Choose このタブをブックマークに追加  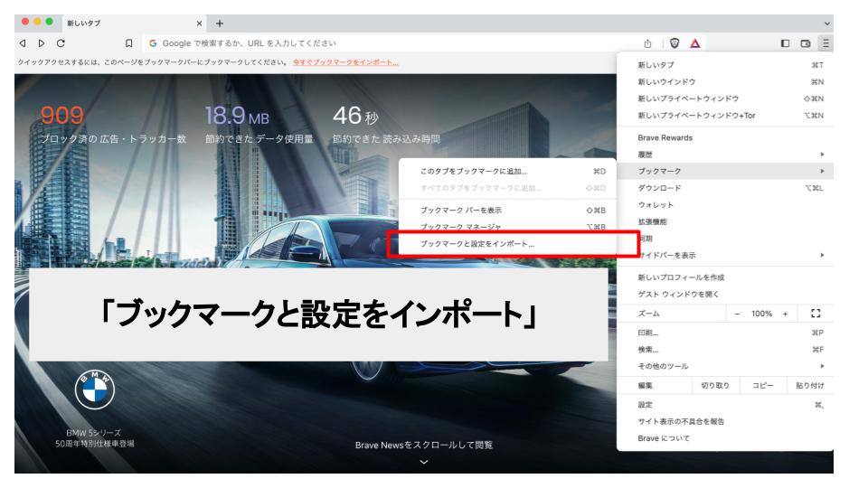tap(507, 172)
